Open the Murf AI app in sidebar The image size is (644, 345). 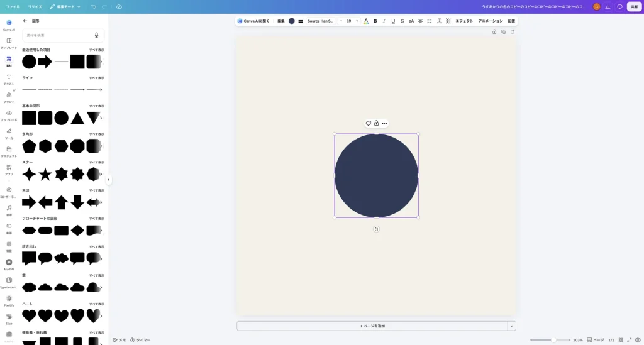[9, 264]
